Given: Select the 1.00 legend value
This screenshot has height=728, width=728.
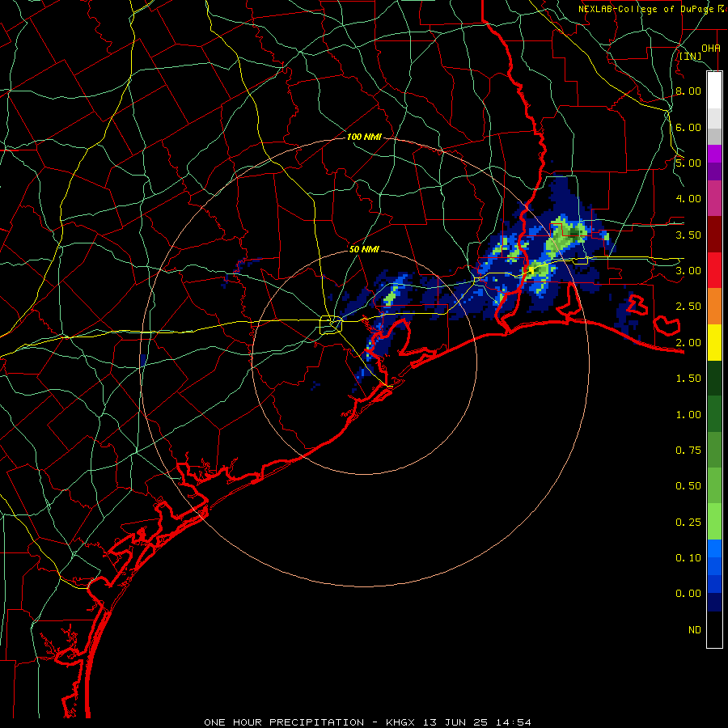Looking at the screenshot, I should pyautogui.click(x=688, y=415).
